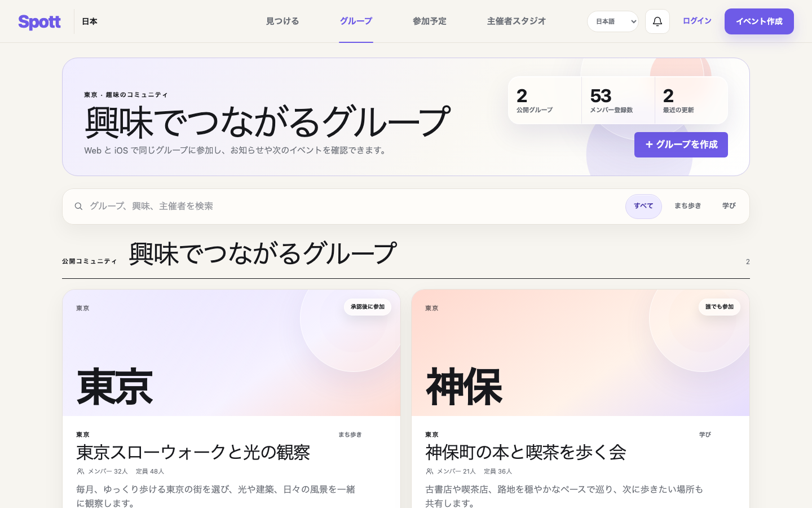This screenshot has height=508, width=812.
Task: Open the 参加予定 tab
Action: click(x=430, y=21)
